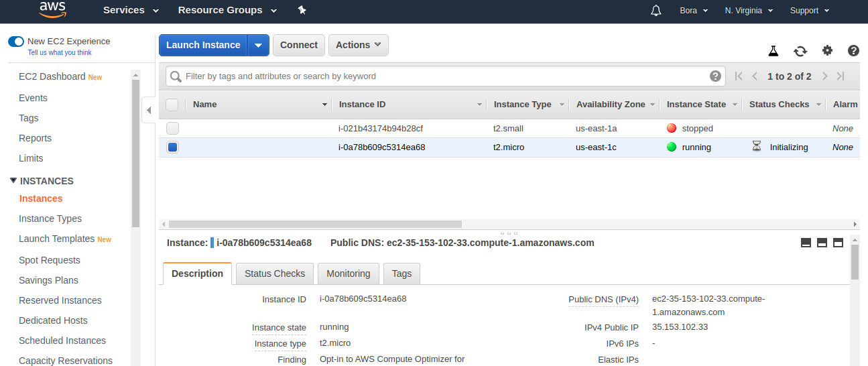
Task: Open the help question mark icon
Action: click(x=853, y=50)
